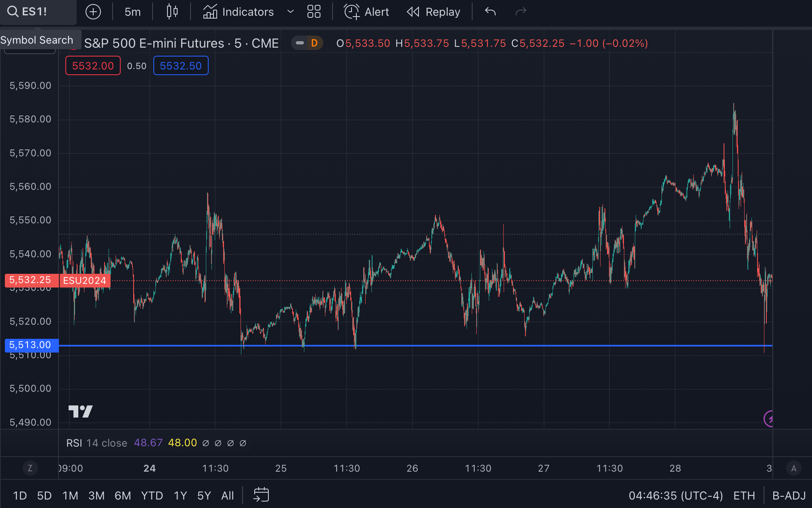
Task: Select the 3M date range
Action: [96, 495]
